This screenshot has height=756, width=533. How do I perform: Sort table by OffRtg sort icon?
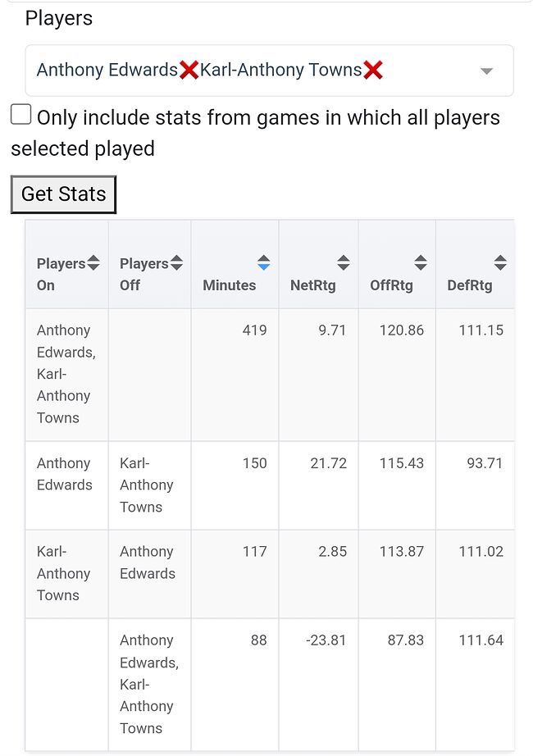click(x=421, y=263)
